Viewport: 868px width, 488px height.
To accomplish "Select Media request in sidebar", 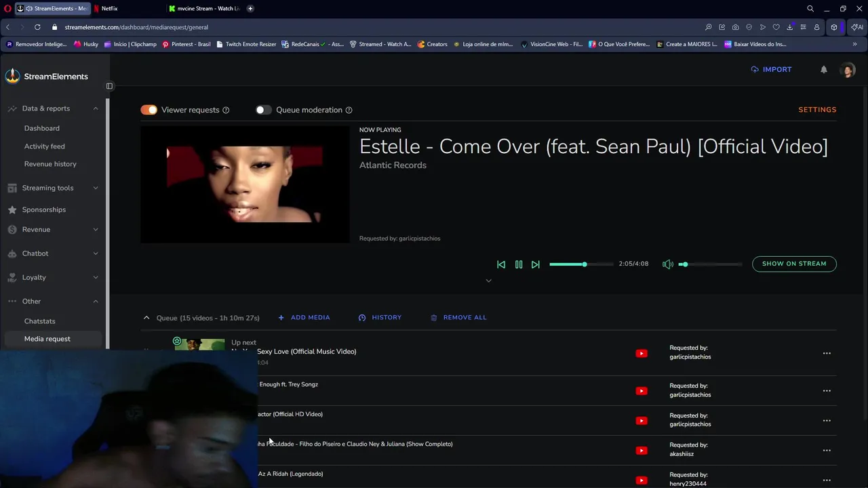I will (53, 339).
